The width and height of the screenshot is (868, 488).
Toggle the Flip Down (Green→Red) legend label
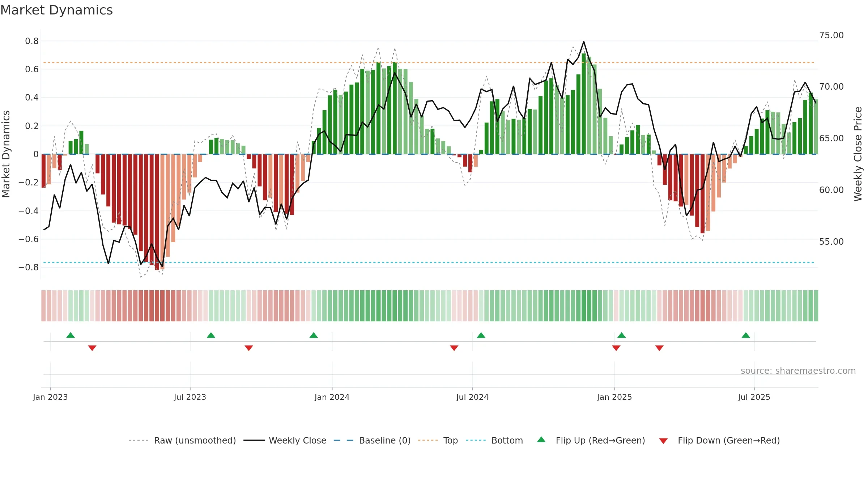729,440
